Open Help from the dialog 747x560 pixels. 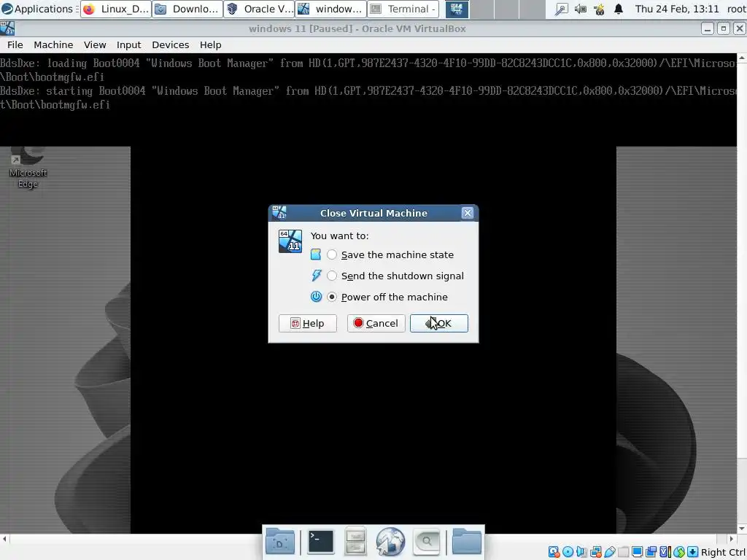click(307, 323)
